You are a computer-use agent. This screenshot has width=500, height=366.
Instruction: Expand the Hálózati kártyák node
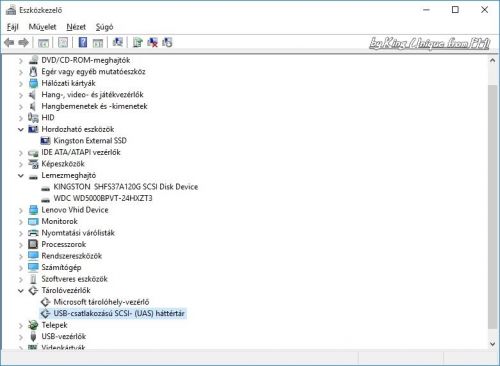point(21,84)
